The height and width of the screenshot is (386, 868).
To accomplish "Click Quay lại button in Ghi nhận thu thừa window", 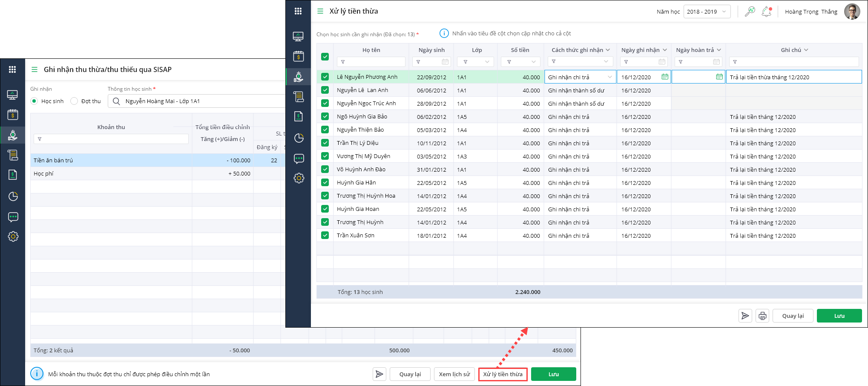I will [x=410, y=374].
